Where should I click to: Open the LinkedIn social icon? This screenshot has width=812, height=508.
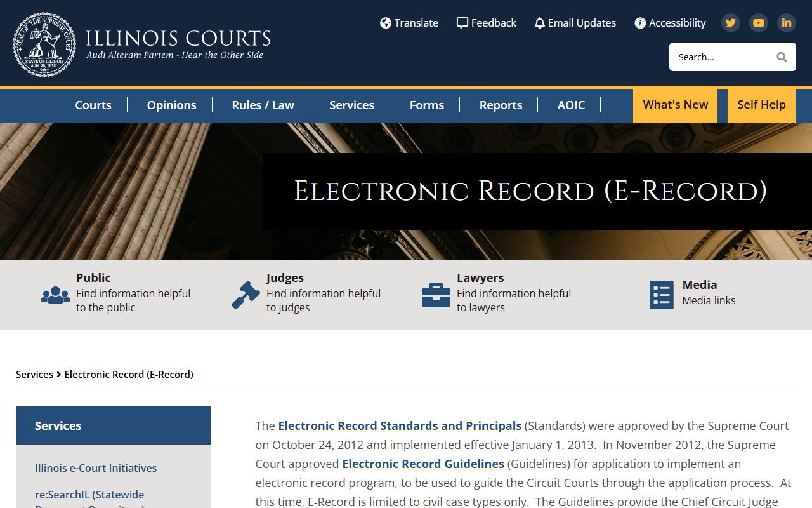click(787, 23)
